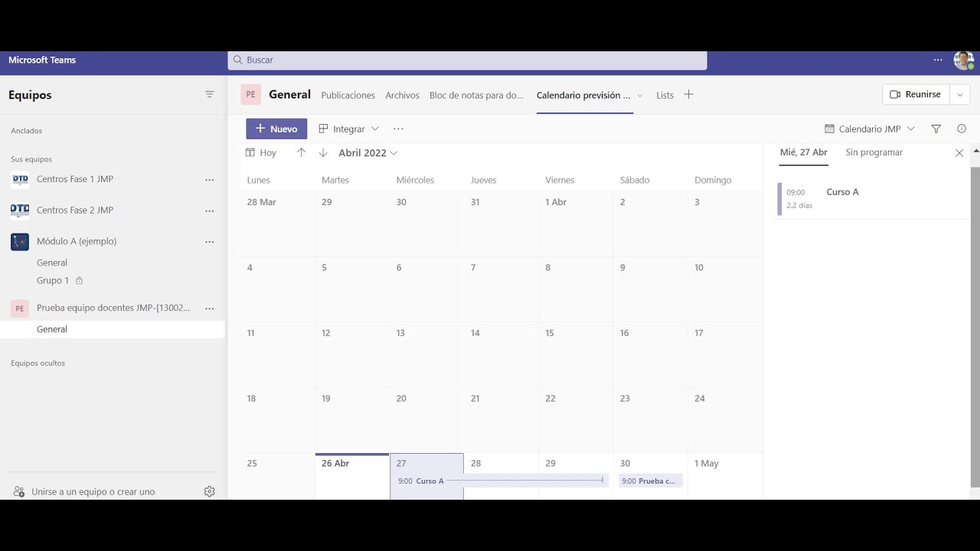Click the Buscar search field
980x551 pixels.
(x=467, y=60)
